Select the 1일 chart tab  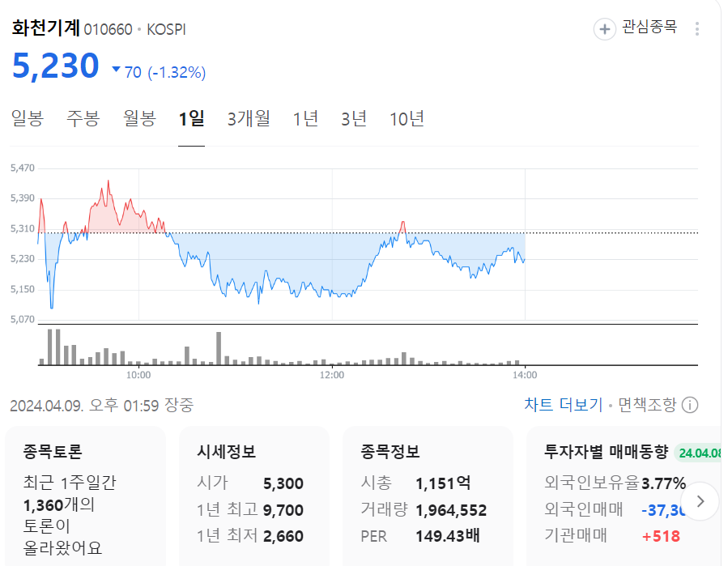(x=191, y=119)
